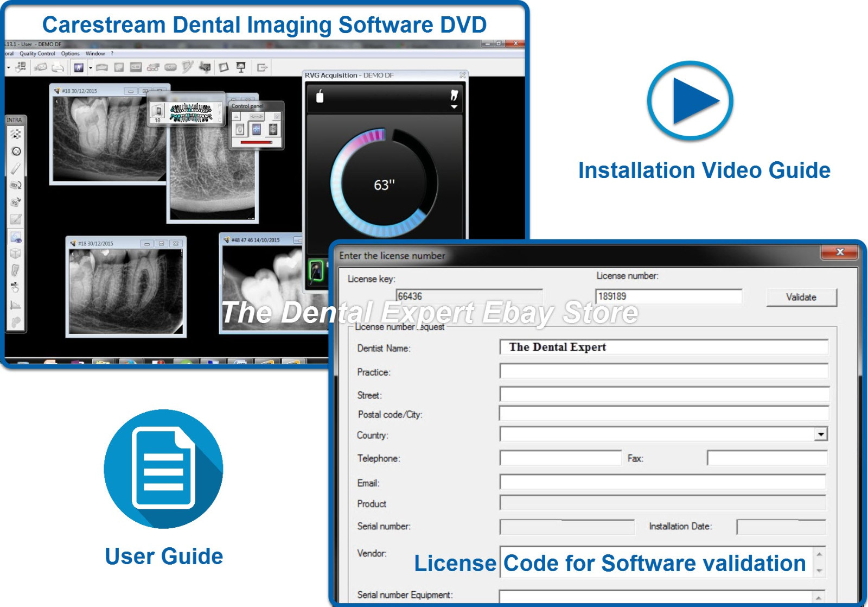Click the red bar in Control panel
868x607 pixels.
coord(257,142)
